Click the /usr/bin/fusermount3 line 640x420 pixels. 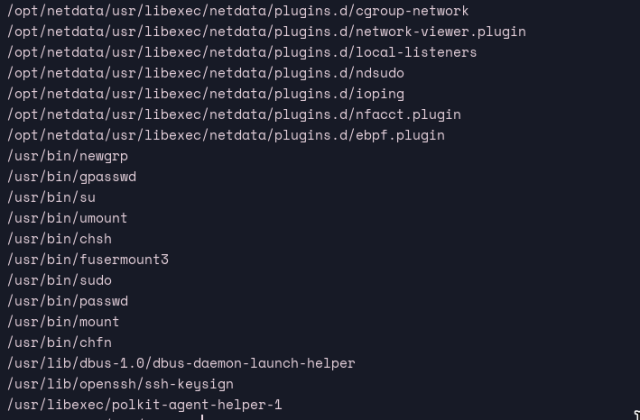[88, 259]
